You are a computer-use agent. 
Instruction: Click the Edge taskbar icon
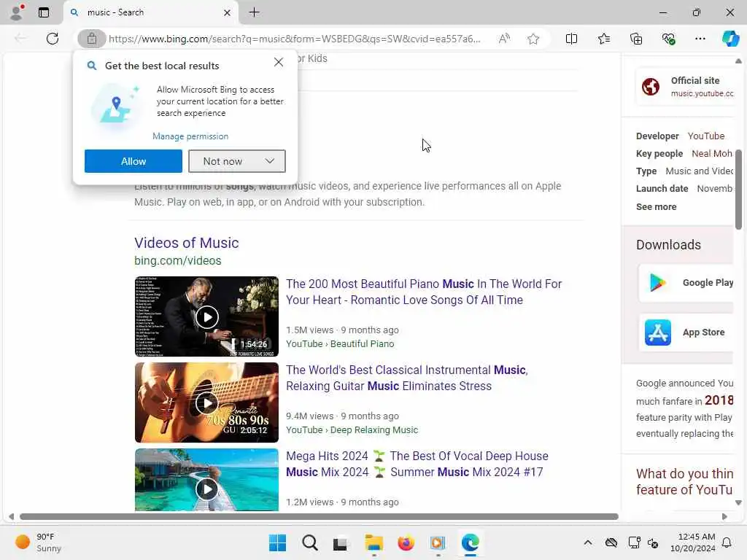(x=471, y=542)
